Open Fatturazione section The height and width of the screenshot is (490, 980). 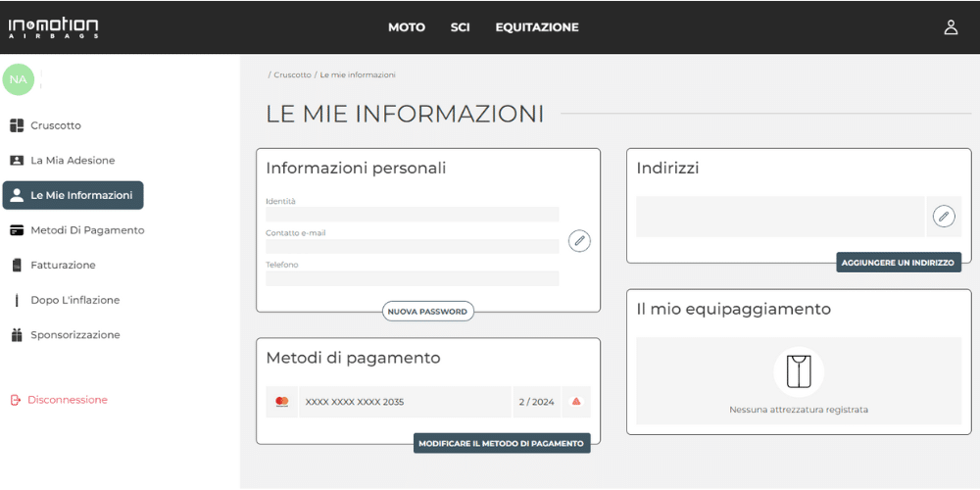click(x=63, y=266)
